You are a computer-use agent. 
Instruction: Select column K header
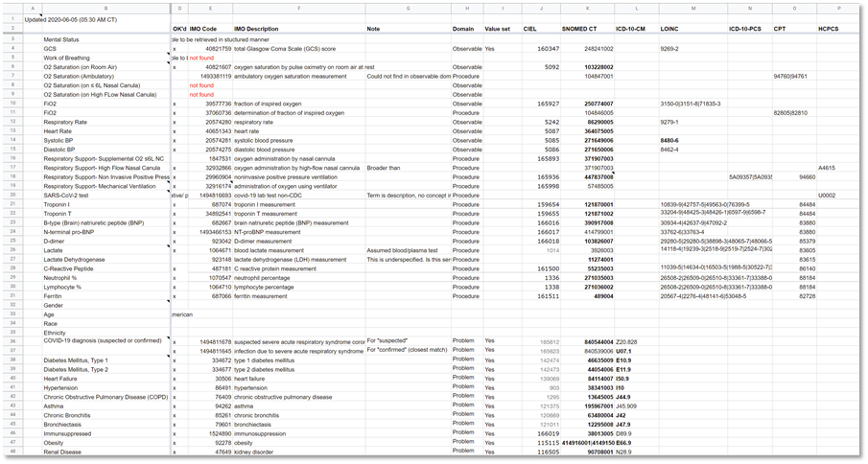coord(586,9)
